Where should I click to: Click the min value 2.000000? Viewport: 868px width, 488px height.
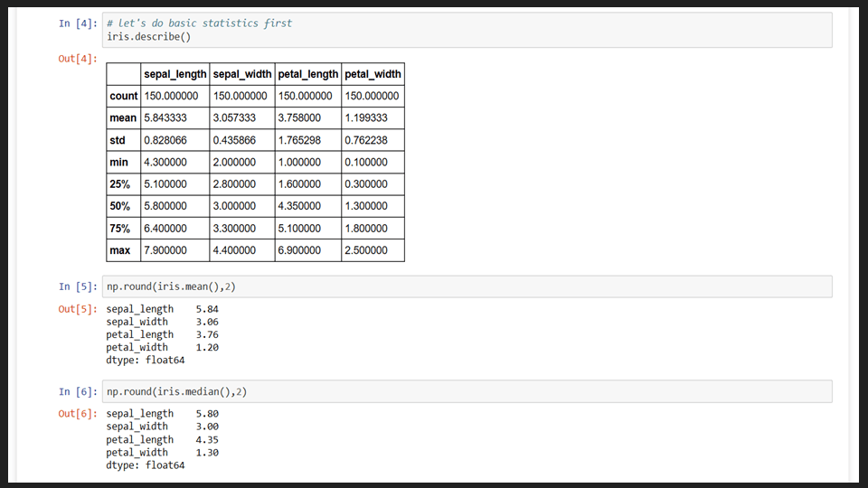click(x=235, y=162)
